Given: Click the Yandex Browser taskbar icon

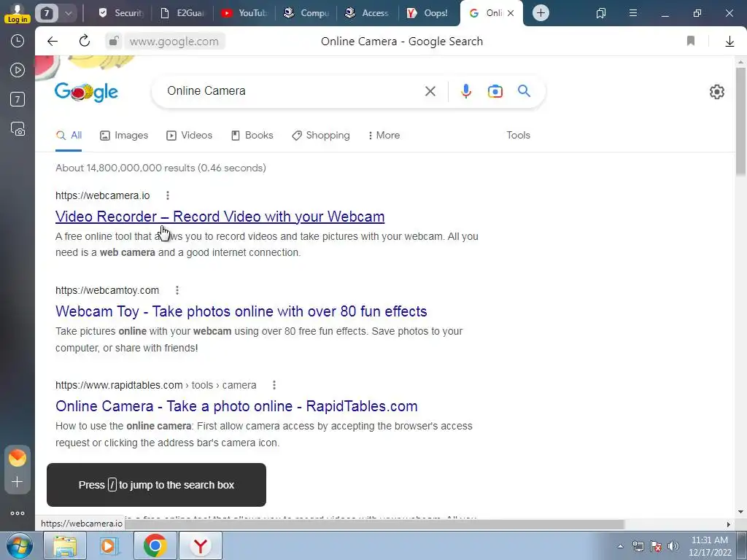Looking at the screenshot, I should [201, 545].
